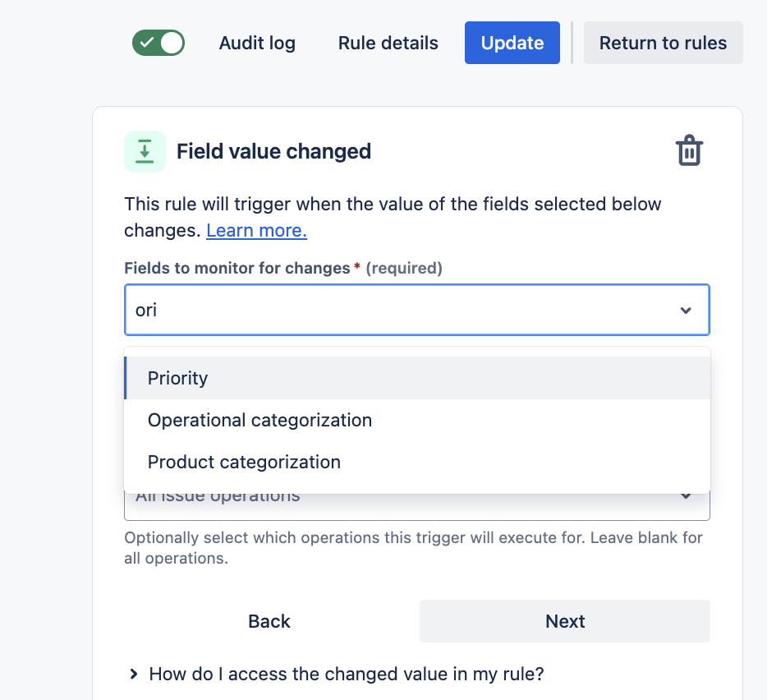
Task: Select Operational categorization option
Action: click(417, 420)
